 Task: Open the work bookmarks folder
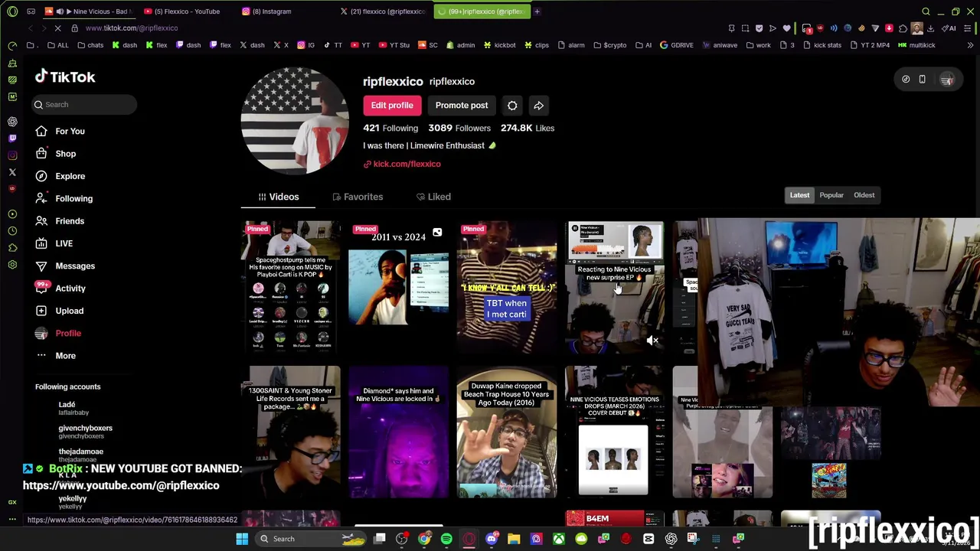pyautogui.click(x=758, y=45)
